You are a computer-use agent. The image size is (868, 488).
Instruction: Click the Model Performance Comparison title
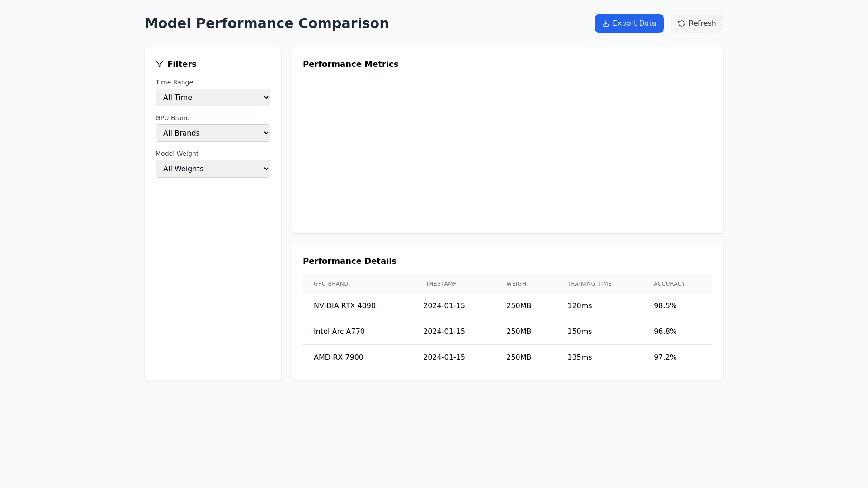pos(267,23)
